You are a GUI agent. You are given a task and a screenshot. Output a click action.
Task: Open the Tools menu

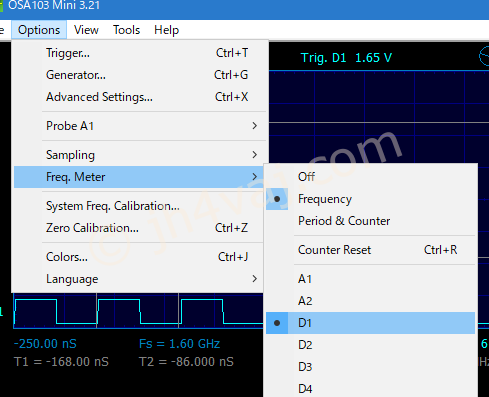coord(126,30)
